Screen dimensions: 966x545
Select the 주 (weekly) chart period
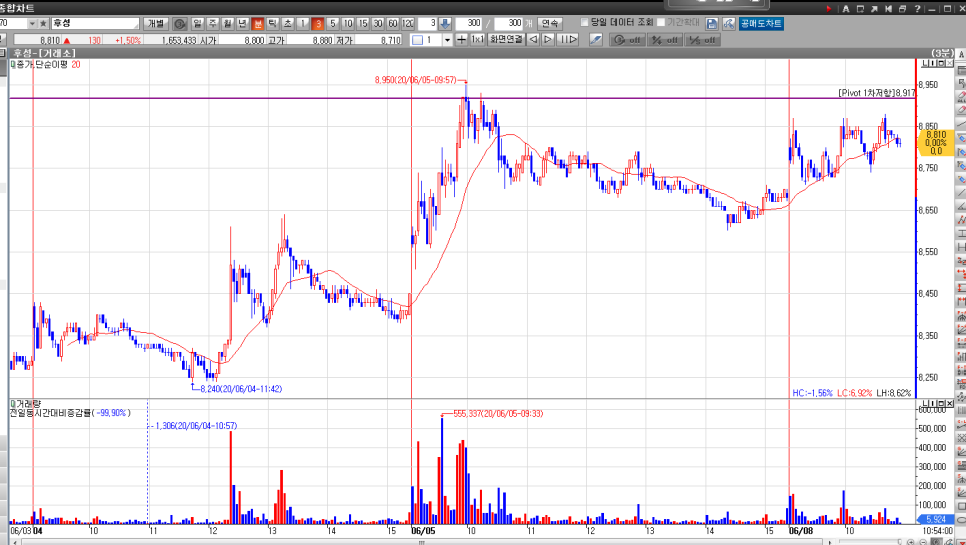[213, 23]
